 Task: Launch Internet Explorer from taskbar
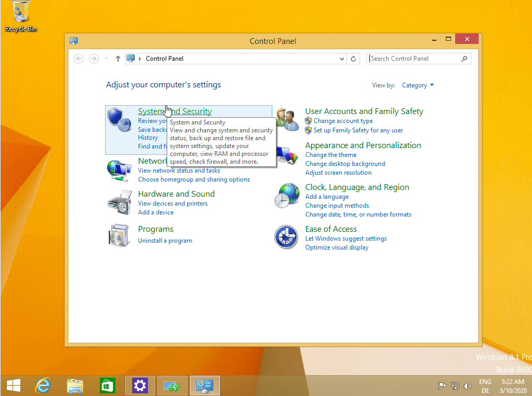point(43,386)
